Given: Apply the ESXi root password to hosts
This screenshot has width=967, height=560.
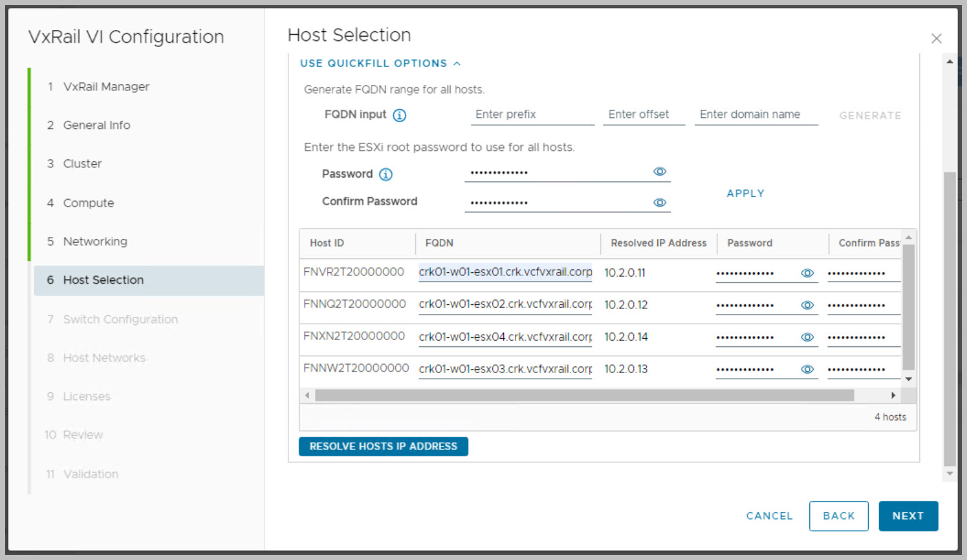Looking at the screenshot, I should 745,194.
